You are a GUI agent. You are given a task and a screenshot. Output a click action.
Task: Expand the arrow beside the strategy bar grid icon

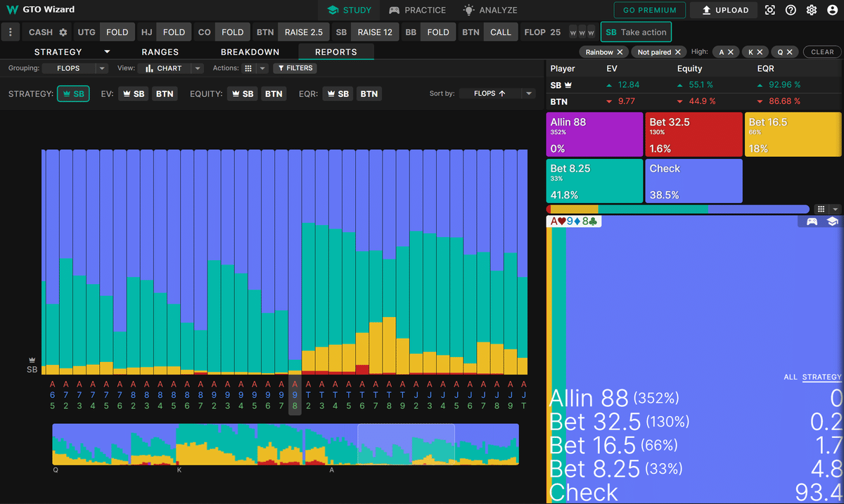coord(835,209)
